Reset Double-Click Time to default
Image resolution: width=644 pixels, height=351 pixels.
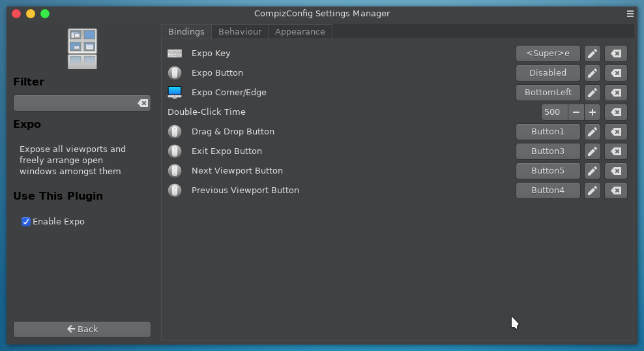point(616,112)
